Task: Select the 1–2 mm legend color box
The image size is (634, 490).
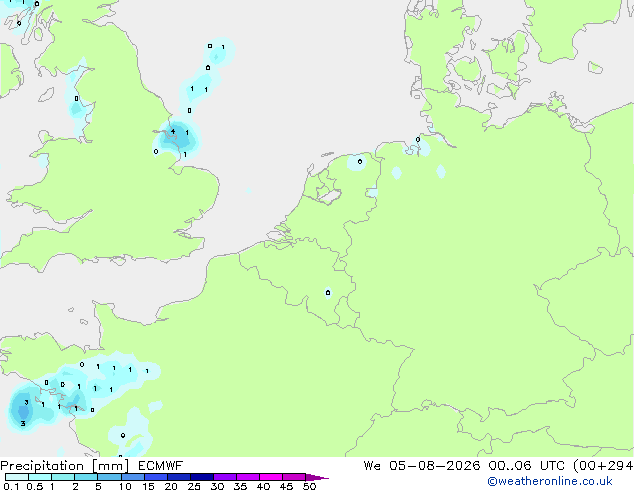Action: (x=63, y=477)
